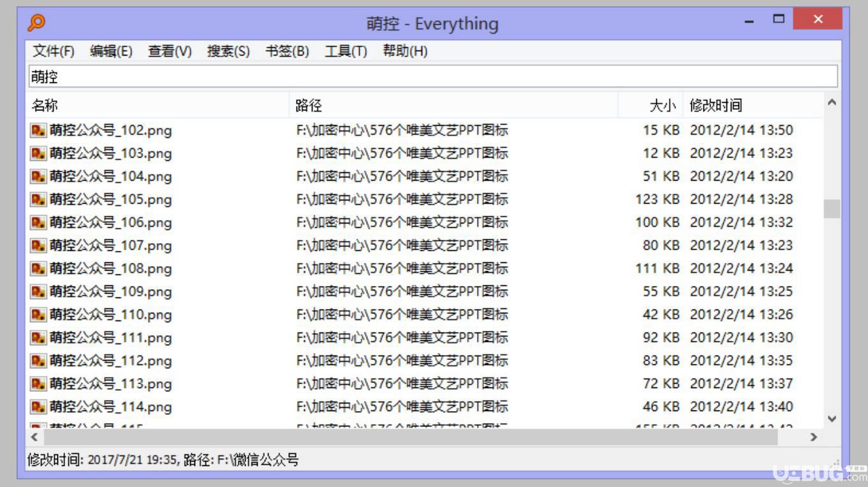This screenshot has height=487, width=868.
Task: Click the 123 KB size cell
Action: [x=658, y=200]
